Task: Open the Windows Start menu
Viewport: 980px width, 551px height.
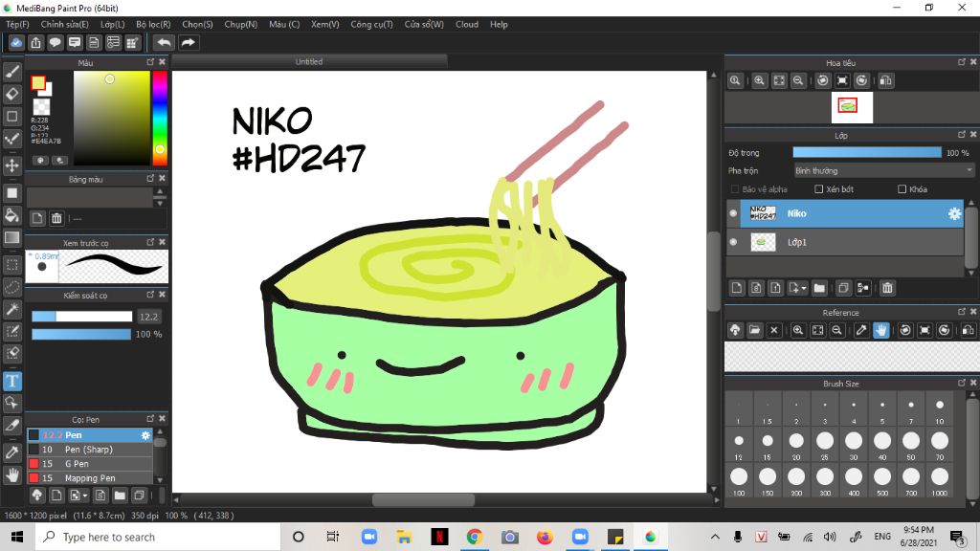Action: pos(17,538)
